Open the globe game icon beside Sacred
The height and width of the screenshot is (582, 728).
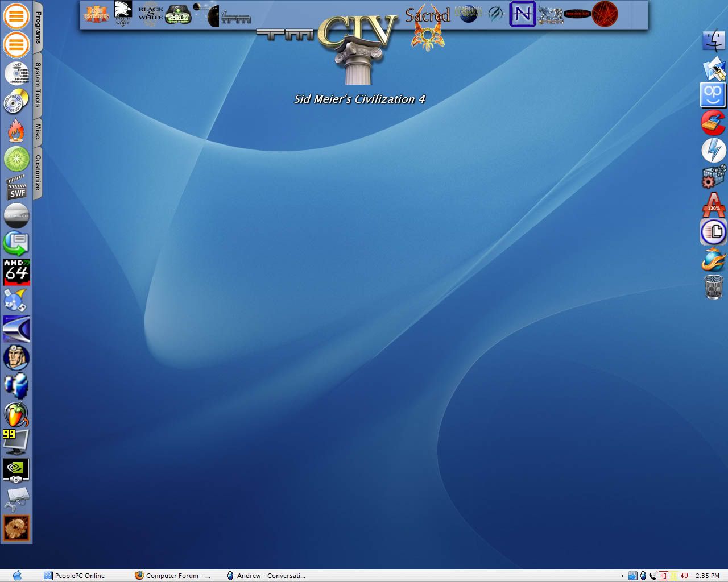click(x=469, y=14)
